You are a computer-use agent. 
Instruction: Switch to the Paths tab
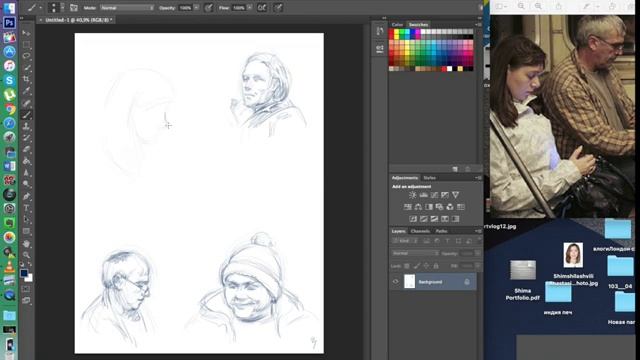pos(441,231)
